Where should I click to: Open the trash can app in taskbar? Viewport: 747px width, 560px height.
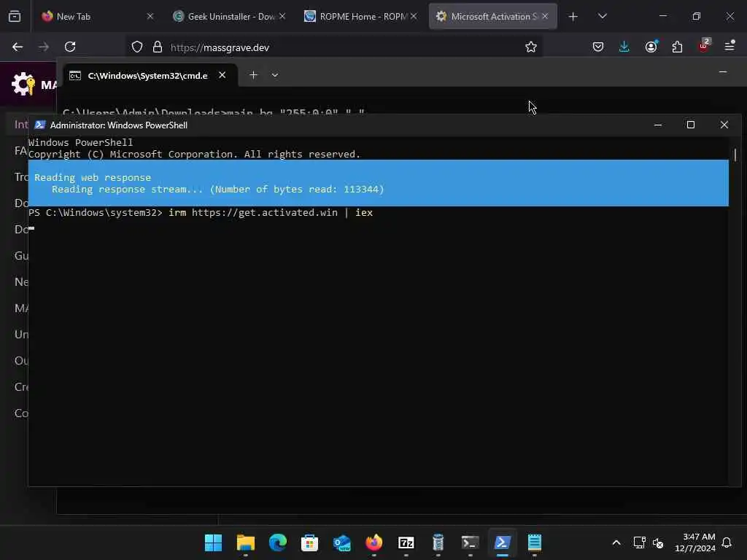point(438,542)
